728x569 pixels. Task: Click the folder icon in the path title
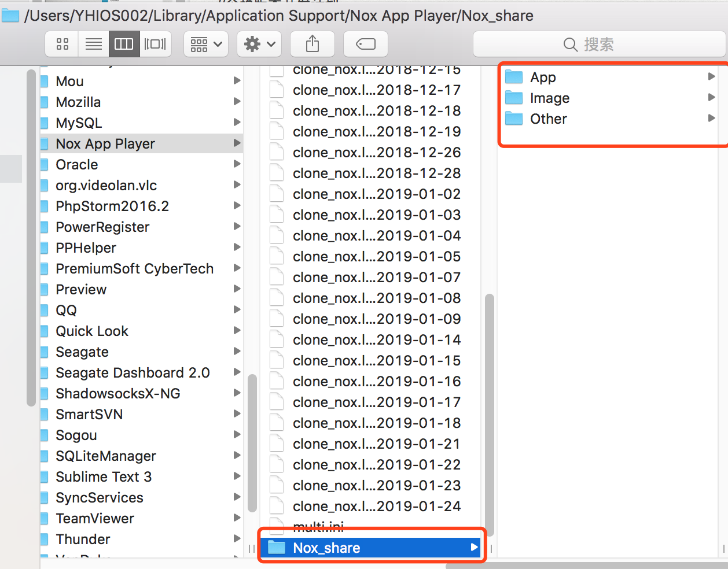click(x=10, y=15)
